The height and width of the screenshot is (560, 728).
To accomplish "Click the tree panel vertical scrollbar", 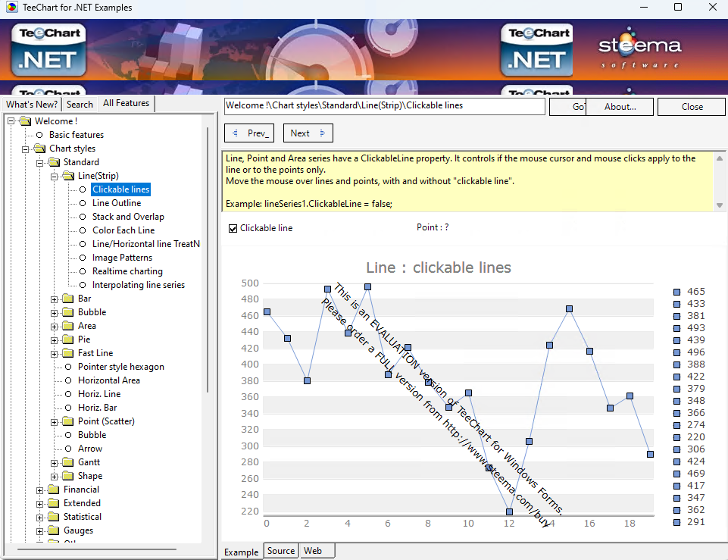I will click(208, 260).
